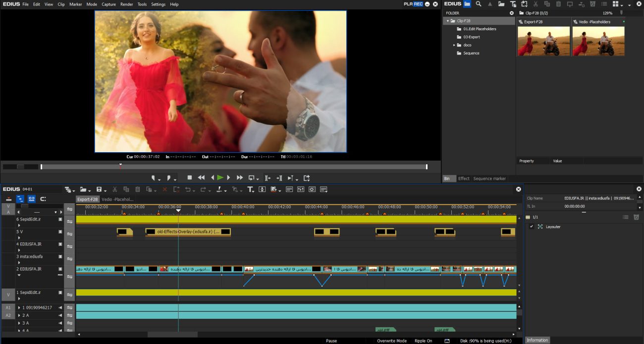Click the timeline Paste clipboard icon
Viewport: 644px width, 344px height.
[x=138, y=189]
